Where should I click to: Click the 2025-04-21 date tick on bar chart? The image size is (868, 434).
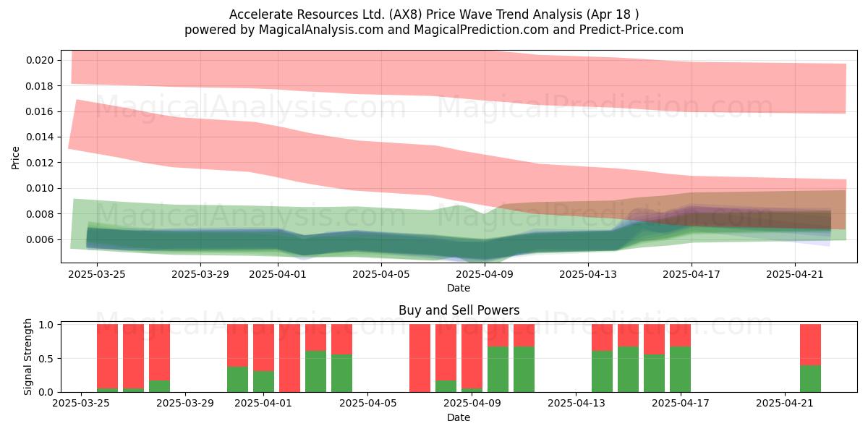coord(784,403)
